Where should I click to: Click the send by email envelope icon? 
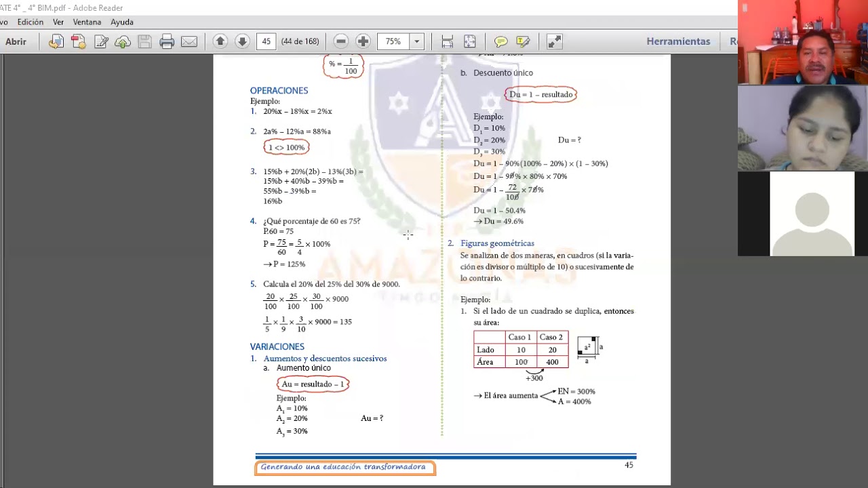pos(189,41)
